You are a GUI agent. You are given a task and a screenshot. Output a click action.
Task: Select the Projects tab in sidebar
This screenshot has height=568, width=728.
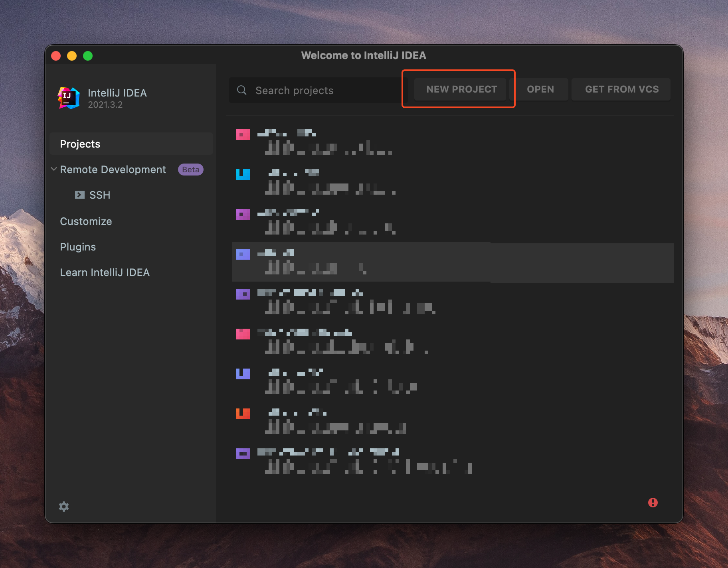coord(131,144)
